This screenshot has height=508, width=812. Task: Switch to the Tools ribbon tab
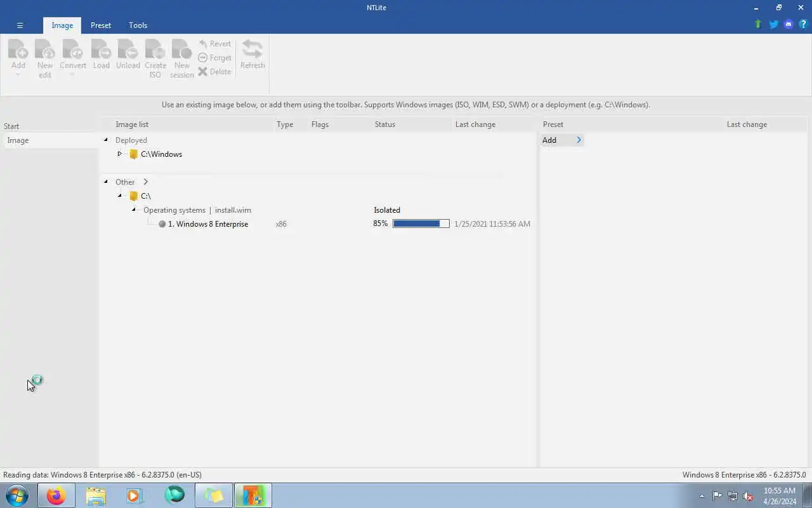[138, 25]
